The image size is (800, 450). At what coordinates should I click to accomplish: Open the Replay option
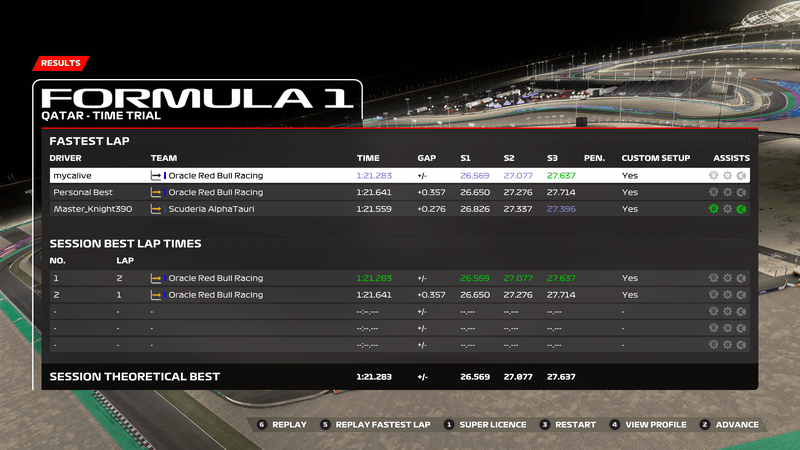282,424
